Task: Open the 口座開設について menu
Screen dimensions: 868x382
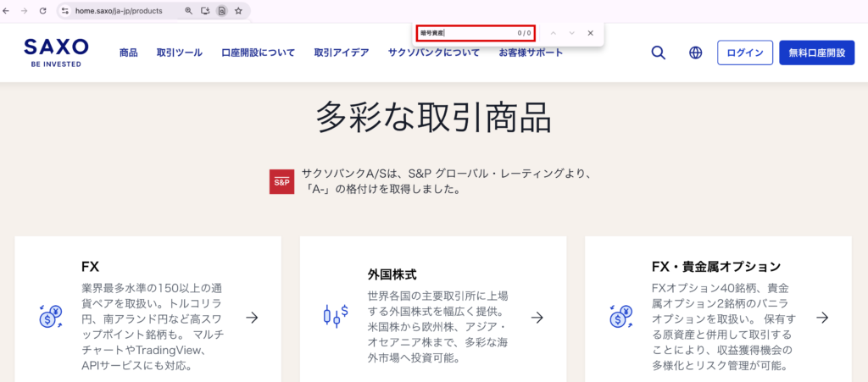Action: (x=258, y=53)
